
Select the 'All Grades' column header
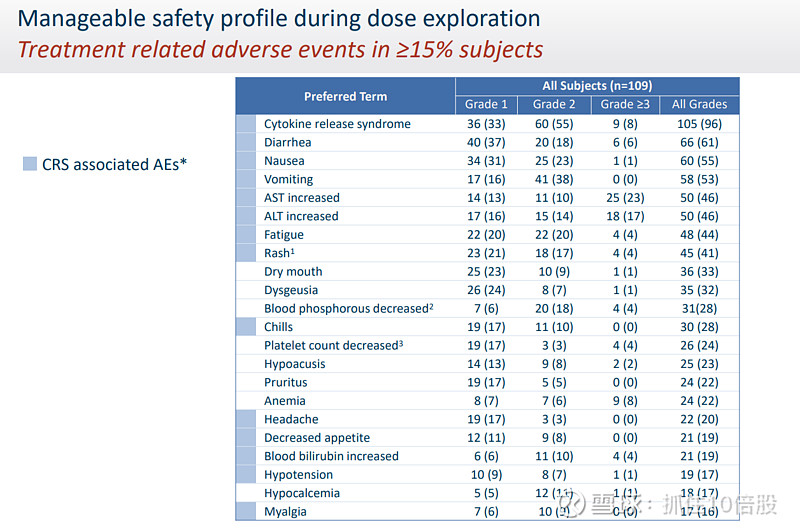click(699, 104)
